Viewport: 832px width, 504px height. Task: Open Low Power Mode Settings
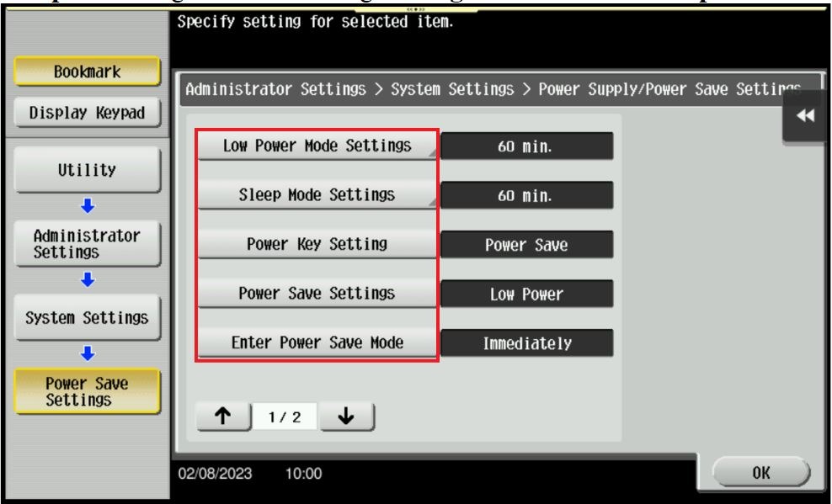(317, 146)
